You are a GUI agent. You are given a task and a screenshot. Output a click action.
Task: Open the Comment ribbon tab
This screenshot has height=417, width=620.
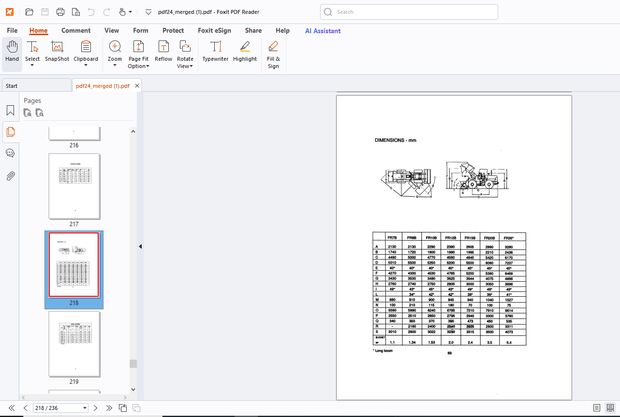pyautogui.click(x=76, y=30)
